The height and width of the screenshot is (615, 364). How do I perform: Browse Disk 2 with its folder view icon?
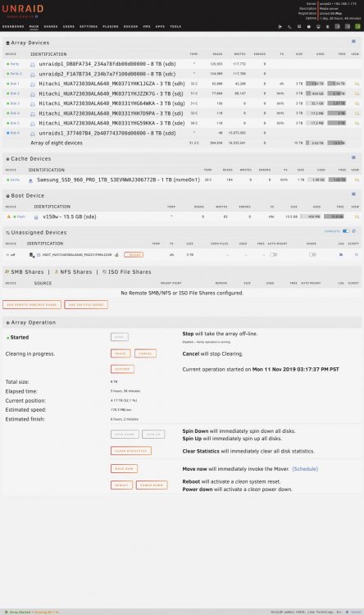[x=357, y=93]
